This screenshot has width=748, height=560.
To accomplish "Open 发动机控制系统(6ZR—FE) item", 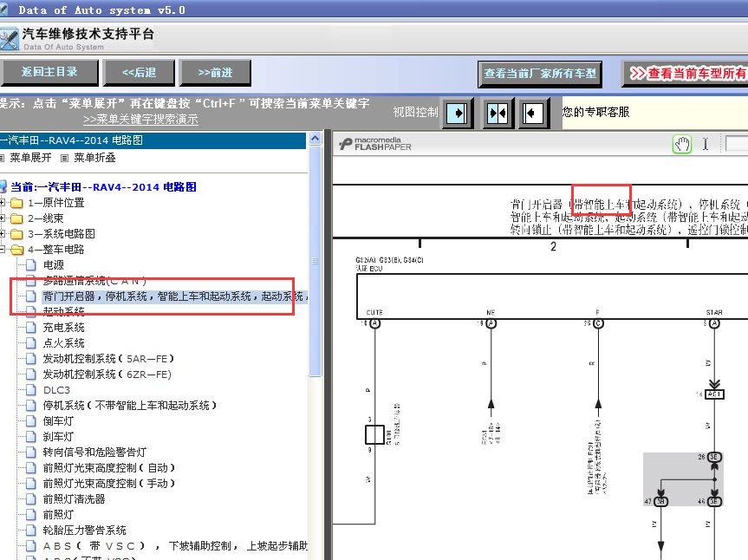I will tap(107, 374).
